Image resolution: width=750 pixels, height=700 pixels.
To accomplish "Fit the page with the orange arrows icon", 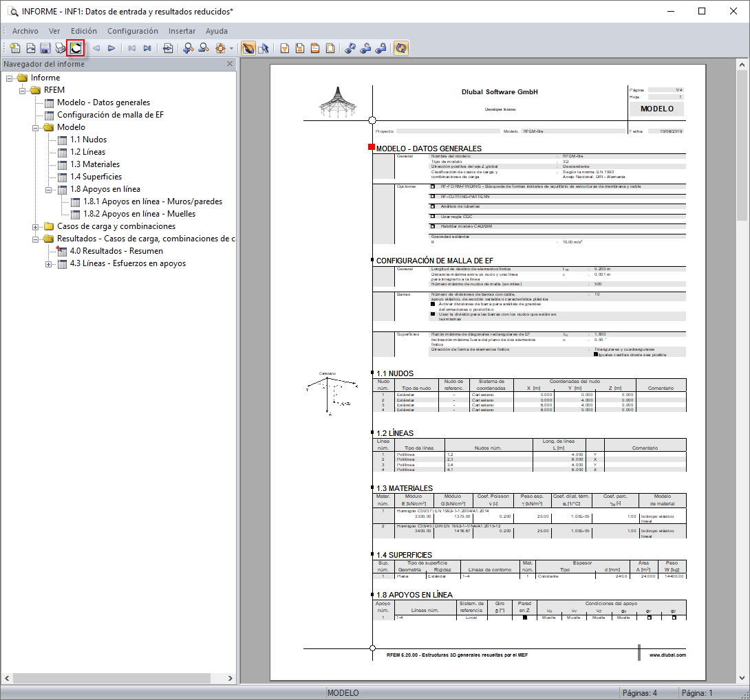I will [x=220, y=48].
